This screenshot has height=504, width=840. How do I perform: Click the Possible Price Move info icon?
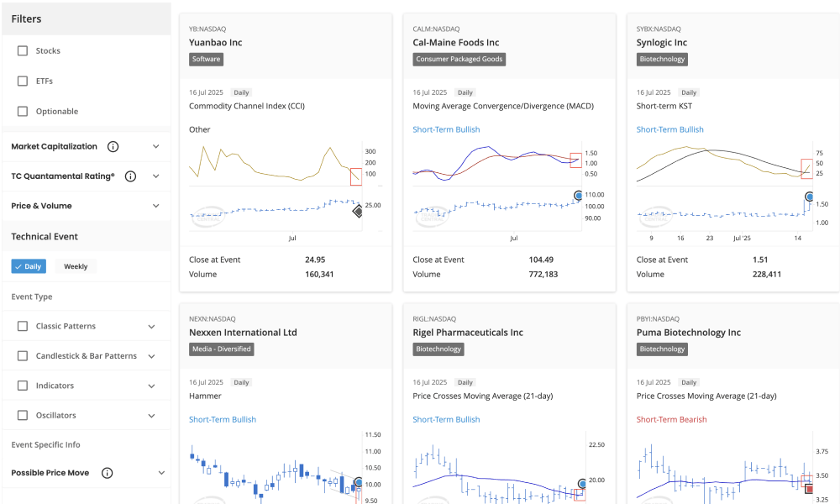click(107, 472)
